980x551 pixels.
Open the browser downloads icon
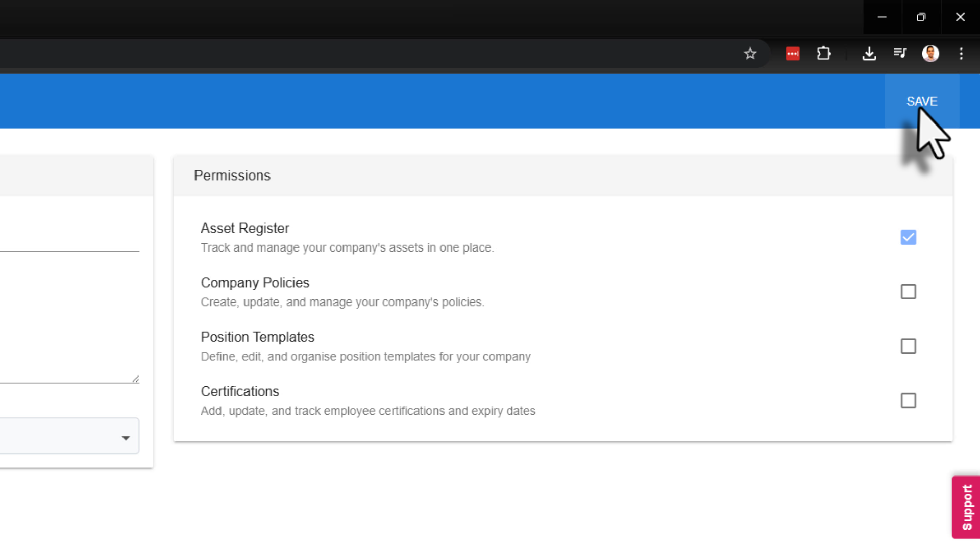[x=869, y=54]
